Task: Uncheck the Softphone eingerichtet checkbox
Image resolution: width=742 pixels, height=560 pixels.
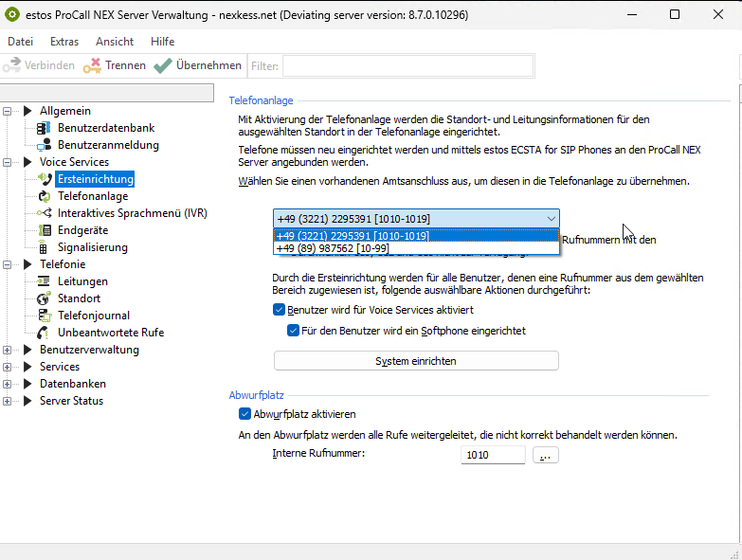Action: tap(294, 331)
